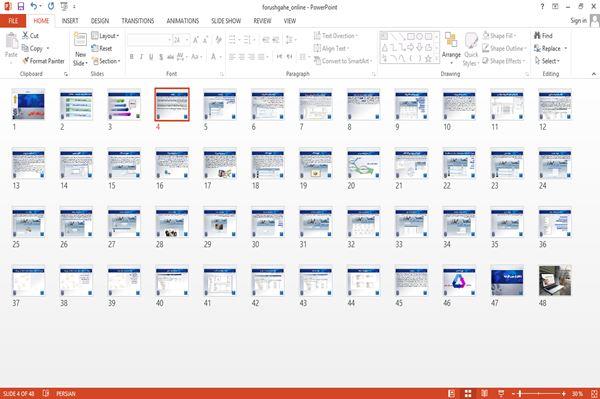
Task: Center the text
Action: [242, 57]
